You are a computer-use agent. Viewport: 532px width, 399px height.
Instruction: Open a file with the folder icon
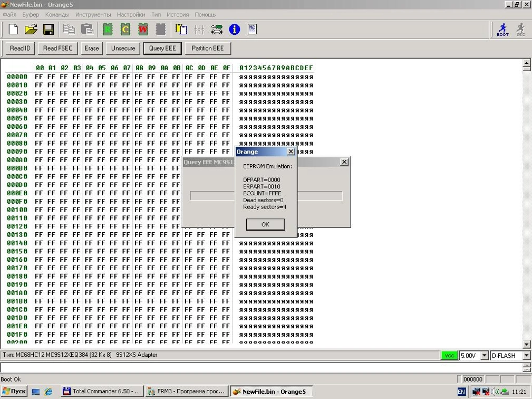31,29
